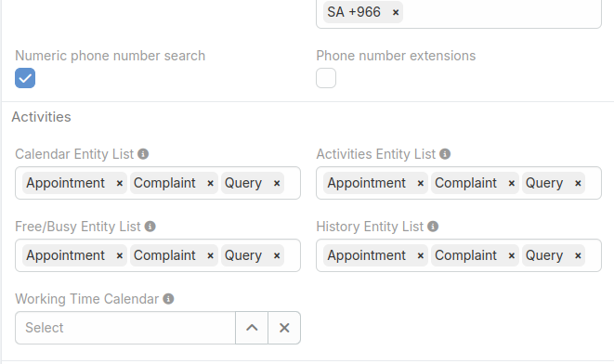Remove Complaint from Free/Busy Entity List
614x364 pixels.
210,255
